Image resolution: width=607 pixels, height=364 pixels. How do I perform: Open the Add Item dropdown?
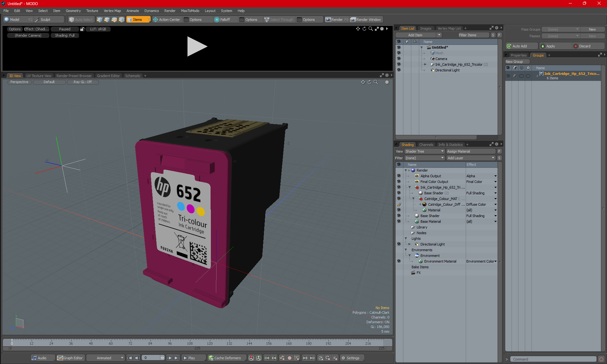[419, 35]
